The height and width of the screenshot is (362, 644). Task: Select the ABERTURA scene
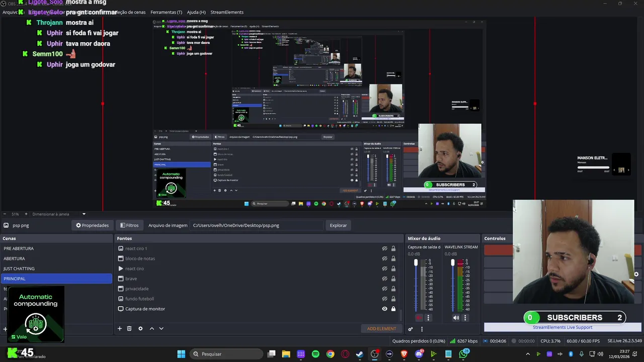pos(56,258)
